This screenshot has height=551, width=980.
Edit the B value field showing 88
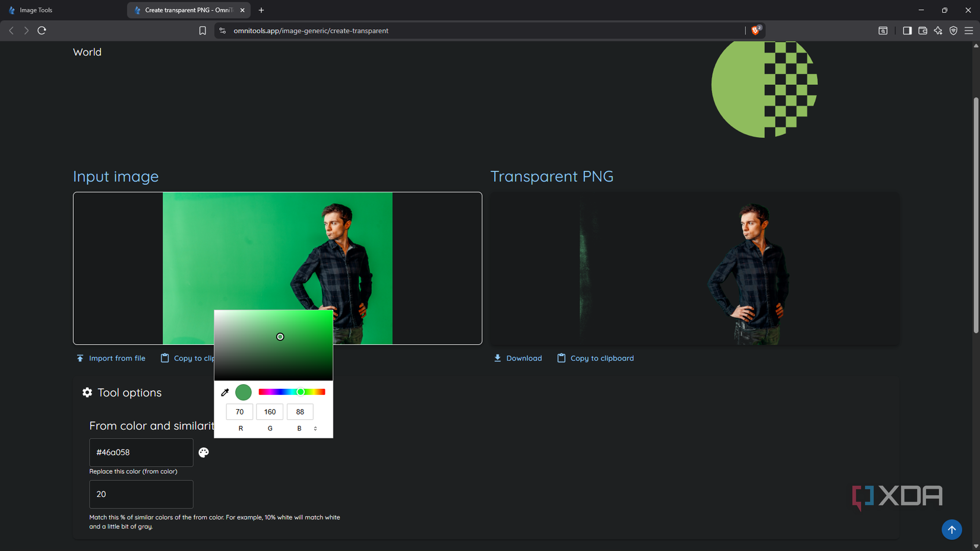click(x=300, y=411)
